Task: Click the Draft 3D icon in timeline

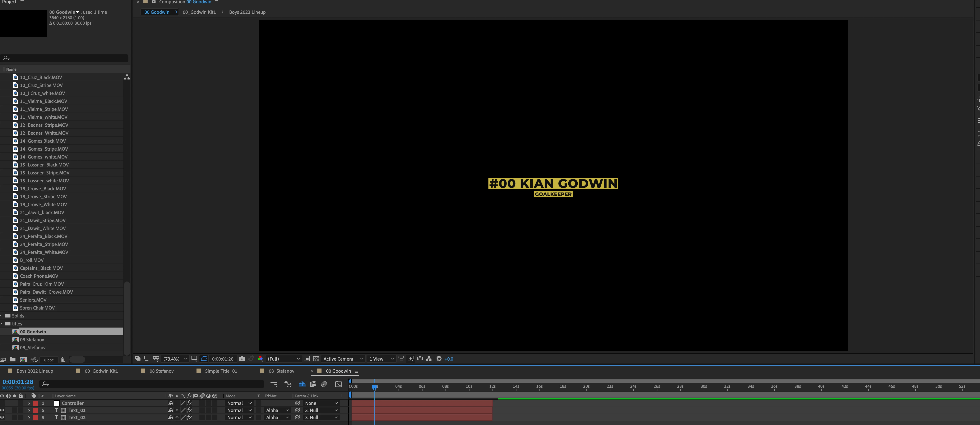Action: coord(288,384)
